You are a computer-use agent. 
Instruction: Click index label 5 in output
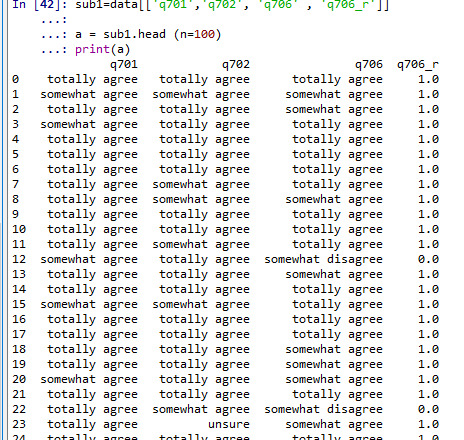click(16, 154)
